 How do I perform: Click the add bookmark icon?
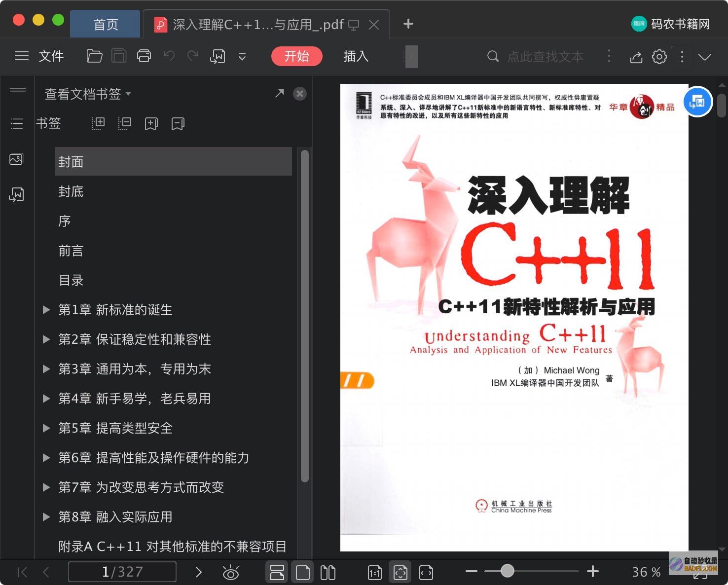click(x=151, y=123)
